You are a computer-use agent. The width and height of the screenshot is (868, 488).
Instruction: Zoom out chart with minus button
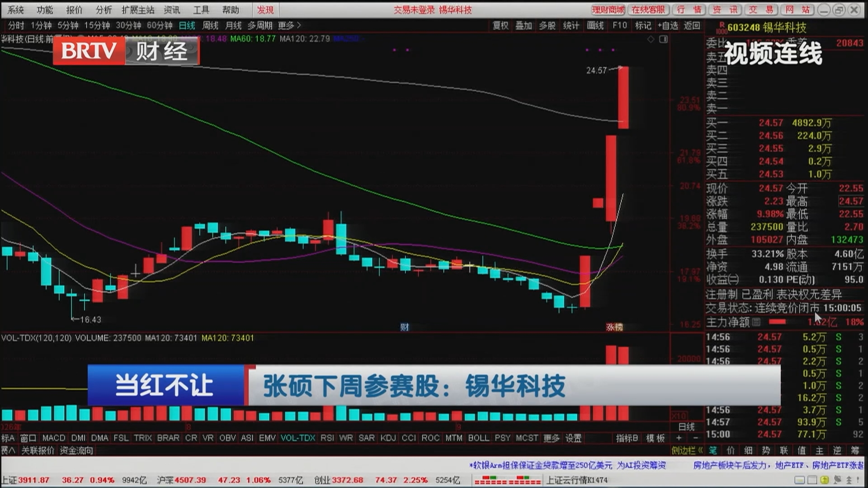point(696,438)
